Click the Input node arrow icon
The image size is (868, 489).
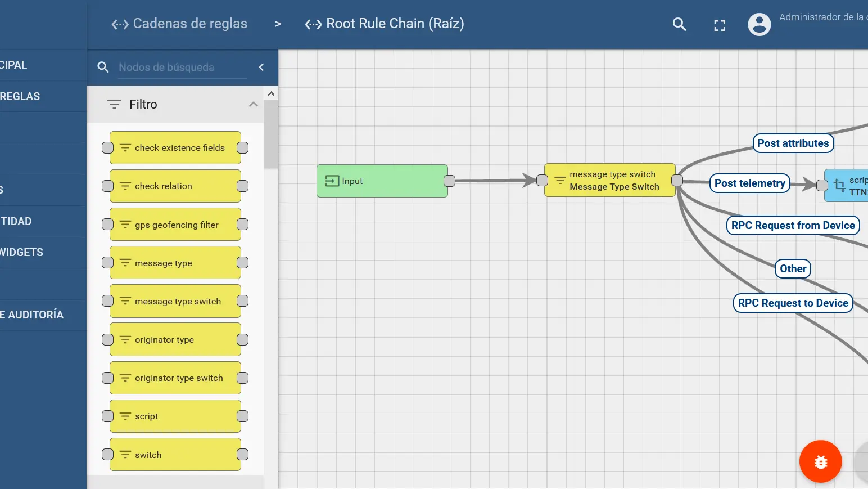(x=332, y=181)
